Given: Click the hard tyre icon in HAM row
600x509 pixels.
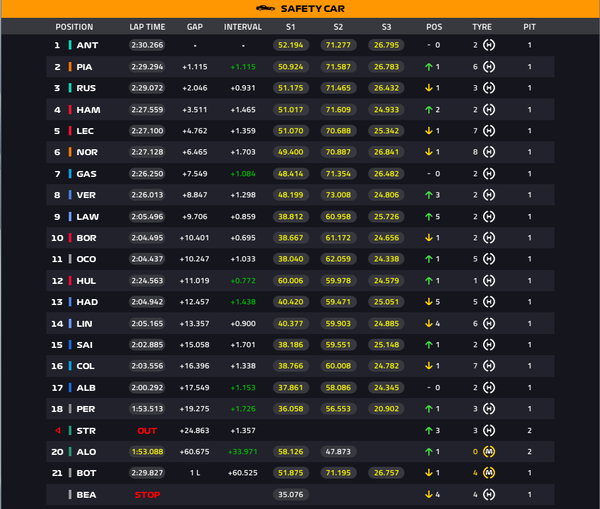Looking at the screenshot, I should (x=489, y=110).
